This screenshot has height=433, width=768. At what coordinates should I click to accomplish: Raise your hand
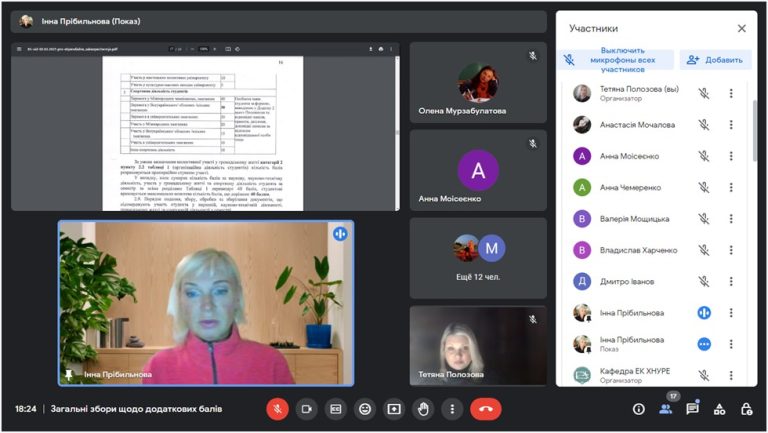click(423, 409)
